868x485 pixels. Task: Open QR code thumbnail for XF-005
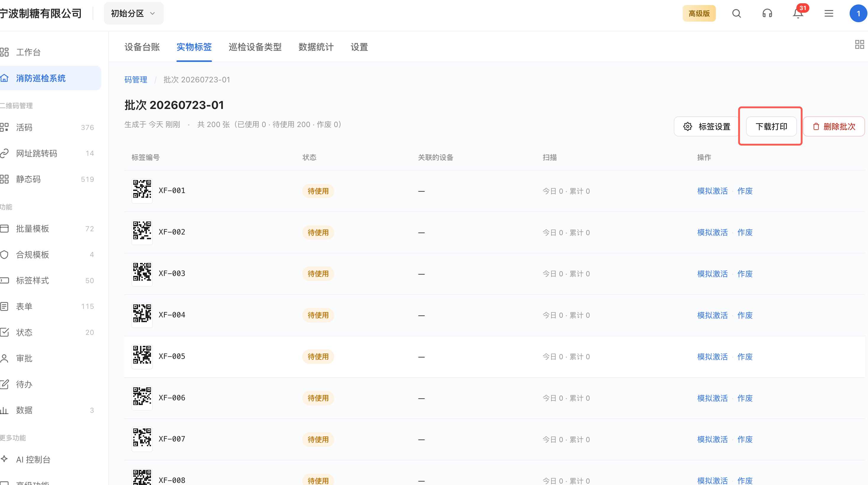tap(142, 356)
